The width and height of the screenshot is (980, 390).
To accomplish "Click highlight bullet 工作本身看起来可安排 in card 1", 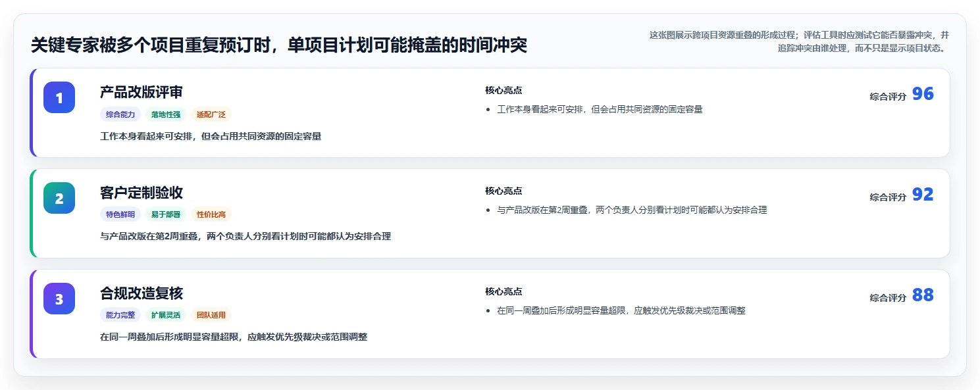I will click(x=600, y=109).
